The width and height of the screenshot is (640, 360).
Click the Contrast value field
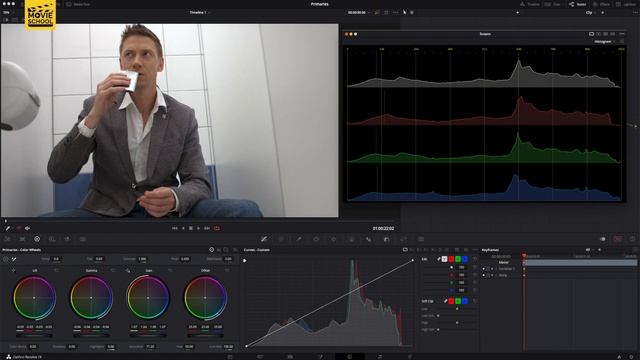point(142,259)
